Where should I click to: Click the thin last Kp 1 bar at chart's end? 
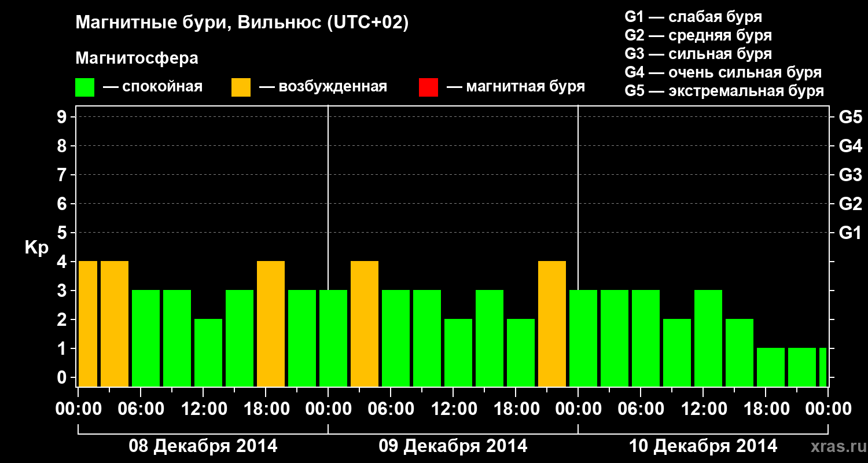(x=823, y=368)
